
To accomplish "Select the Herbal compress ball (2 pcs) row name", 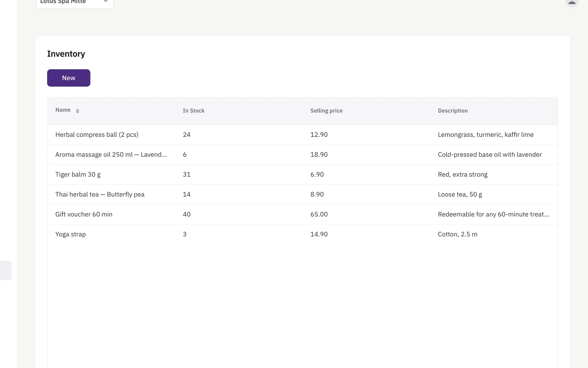I will (97, 135).
